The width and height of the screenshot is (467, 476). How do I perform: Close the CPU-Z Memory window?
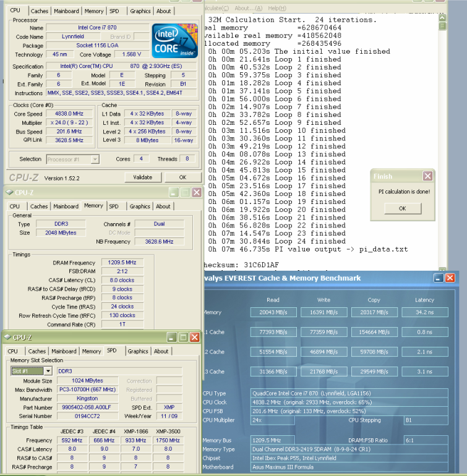pyautogui.click(x=197, y=192)
